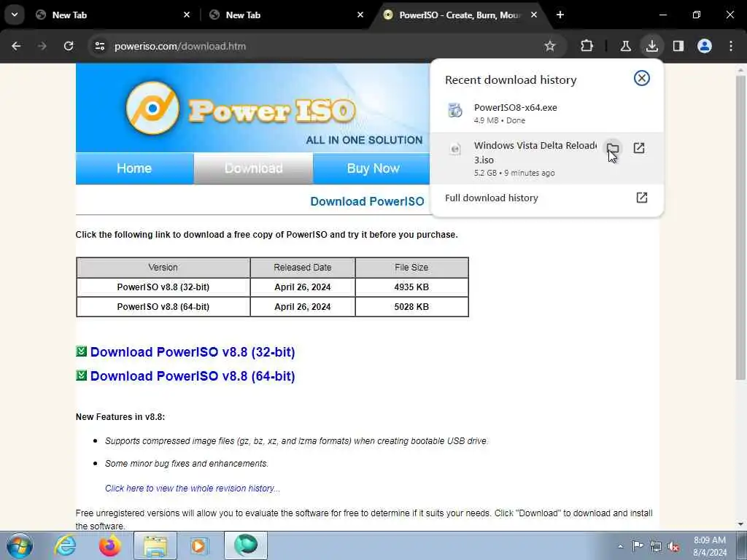Launch Firefox from the taskbar
This screenshot has width=747, height=560.
pos(109,545)
